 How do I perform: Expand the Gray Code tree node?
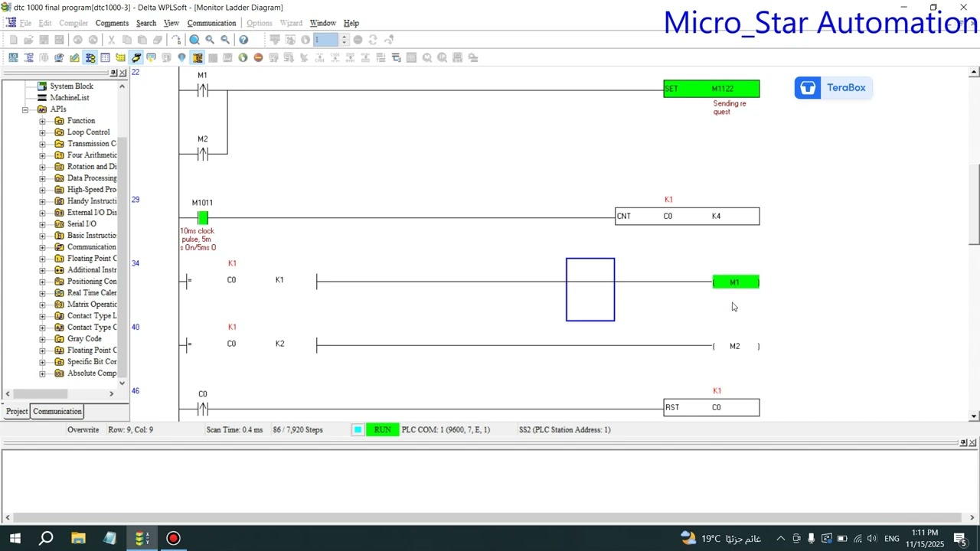coord(42,339)
